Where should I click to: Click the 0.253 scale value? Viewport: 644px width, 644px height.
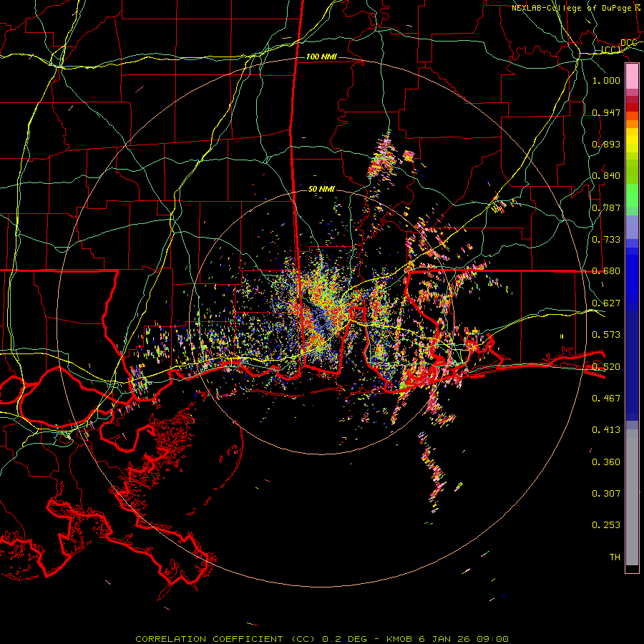606,525
